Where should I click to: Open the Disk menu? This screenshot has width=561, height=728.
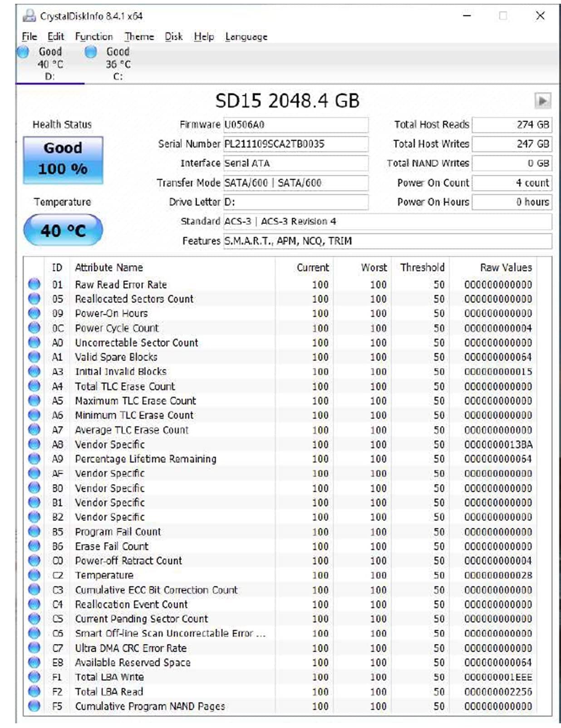point(173,37)
